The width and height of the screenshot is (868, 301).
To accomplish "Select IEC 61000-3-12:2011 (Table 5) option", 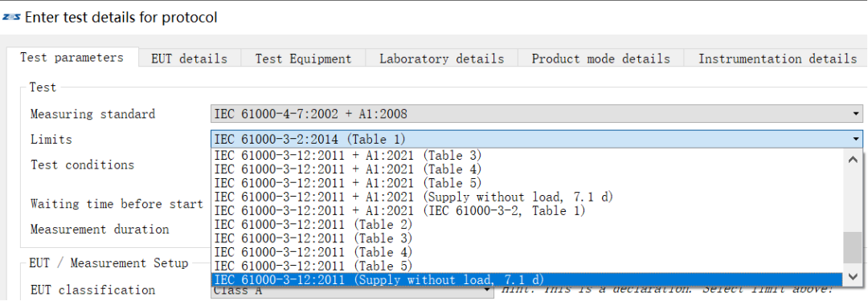I will click(527, 266).
